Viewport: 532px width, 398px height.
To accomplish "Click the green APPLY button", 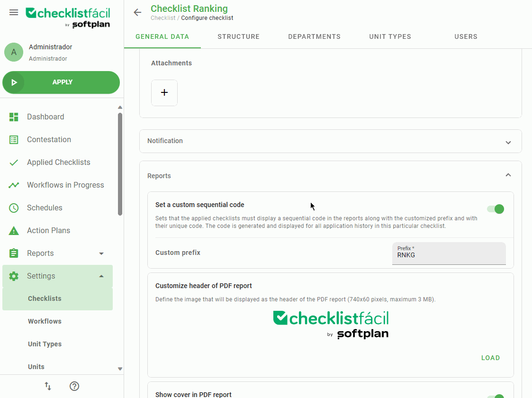I will pos(61,82).
